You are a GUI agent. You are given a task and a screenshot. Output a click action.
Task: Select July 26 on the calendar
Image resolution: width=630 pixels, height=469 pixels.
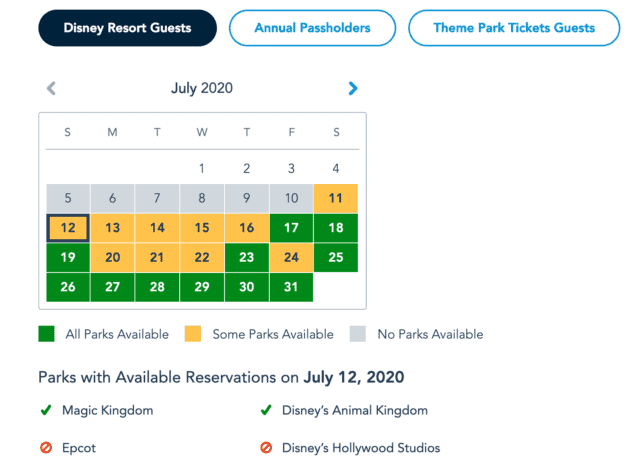click(x=68, y=287)
